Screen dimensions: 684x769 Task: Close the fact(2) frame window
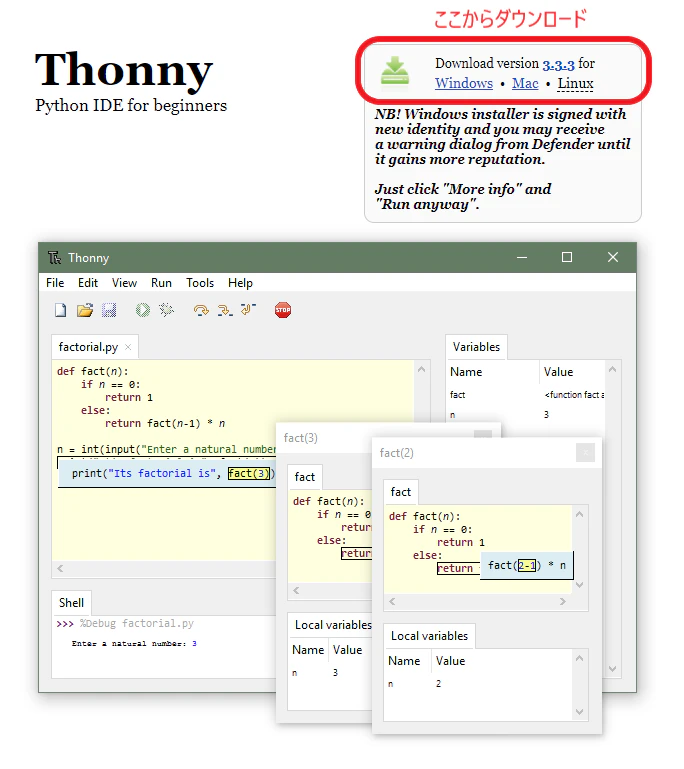pyautogui.click(x=585, y=453)
